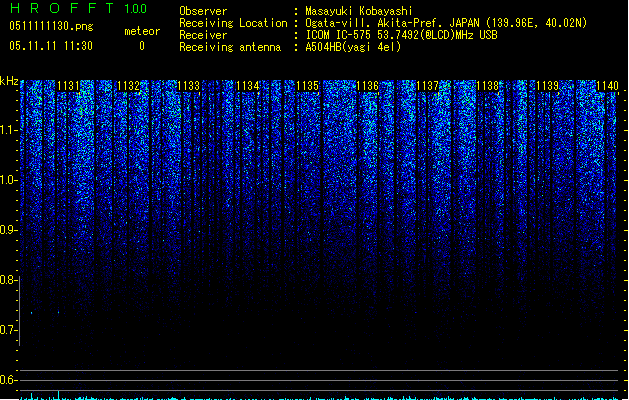Click the Receiving Location value text
This screenshot has width=629, height=400.
[446, 23]
